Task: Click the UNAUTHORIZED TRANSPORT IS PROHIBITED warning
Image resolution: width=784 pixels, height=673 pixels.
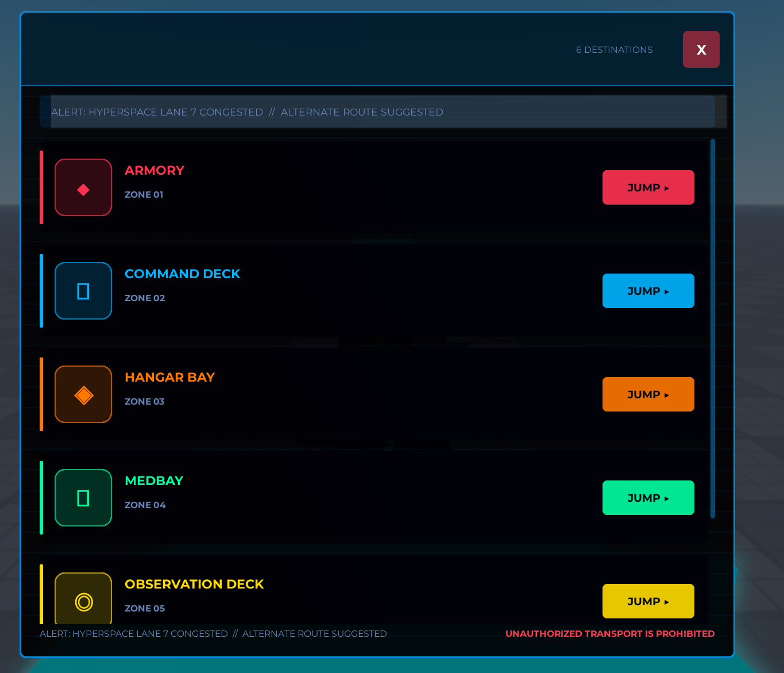Action: click(x=610, y=634)
